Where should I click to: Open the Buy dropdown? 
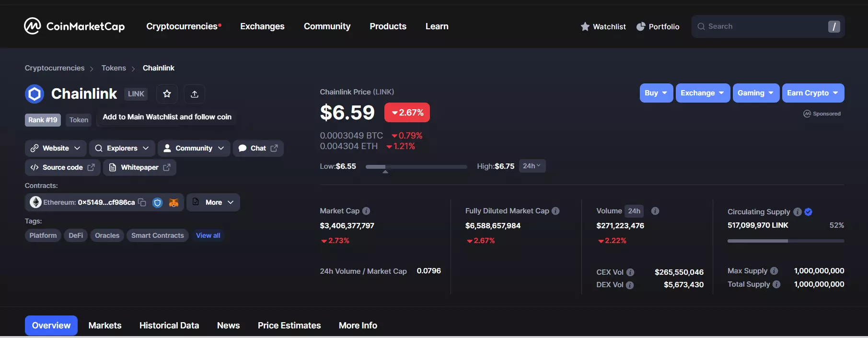[x=656, y=93]
